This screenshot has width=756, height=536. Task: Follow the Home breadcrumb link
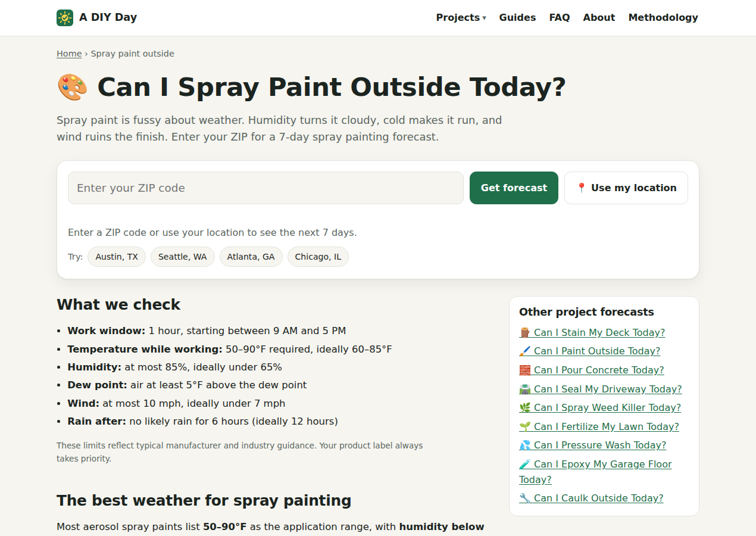pyautogui.click(x=69, y=54)
